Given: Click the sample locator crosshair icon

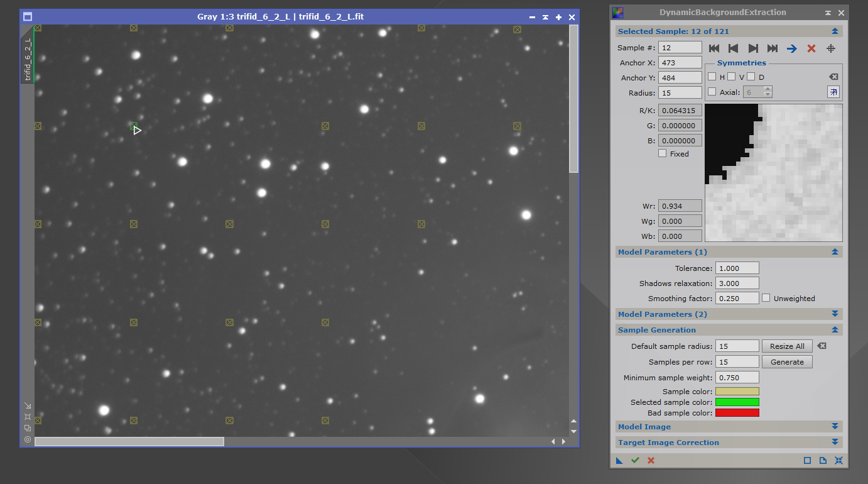Looking at the screenshot, I should pos(831,48).
